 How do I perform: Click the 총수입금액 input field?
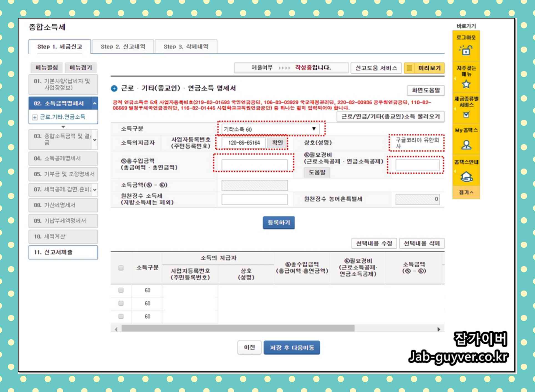254,165
